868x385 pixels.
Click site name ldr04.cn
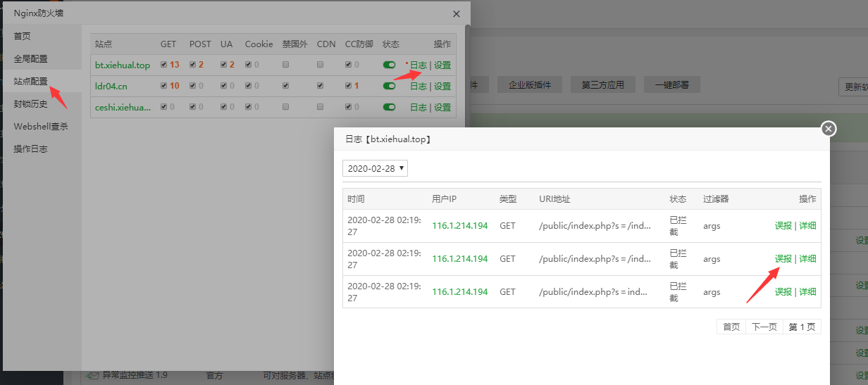[111, 86]
